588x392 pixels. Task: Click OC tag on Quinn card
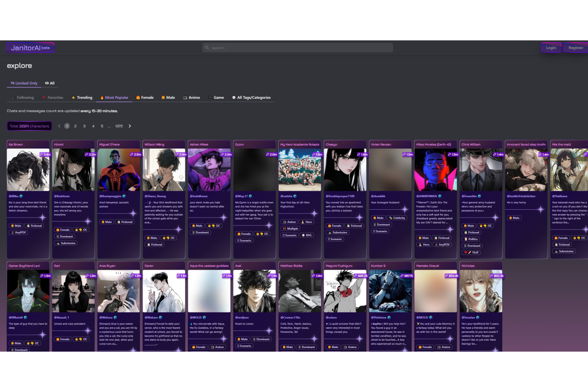[x=263, y=234]
